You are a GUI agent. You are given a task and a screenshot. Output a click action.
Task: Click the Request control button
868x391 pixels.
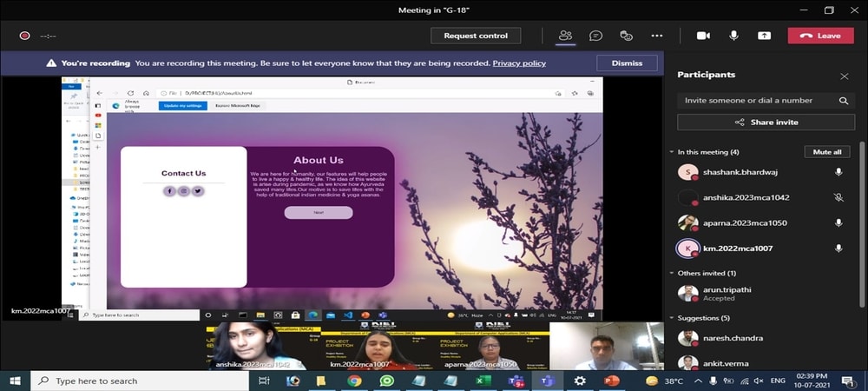[x=476, y=36]
